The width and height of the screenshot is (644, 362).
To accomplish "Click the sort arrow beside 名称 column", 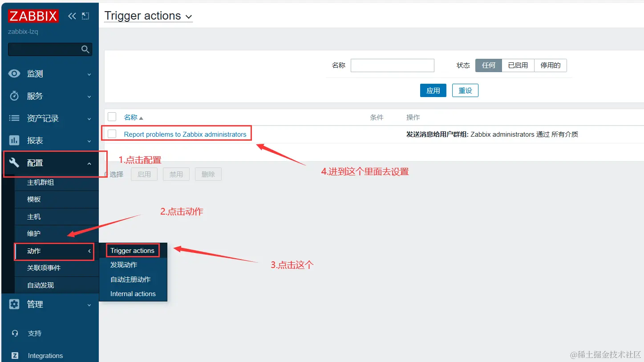I will tap(141, 118).
